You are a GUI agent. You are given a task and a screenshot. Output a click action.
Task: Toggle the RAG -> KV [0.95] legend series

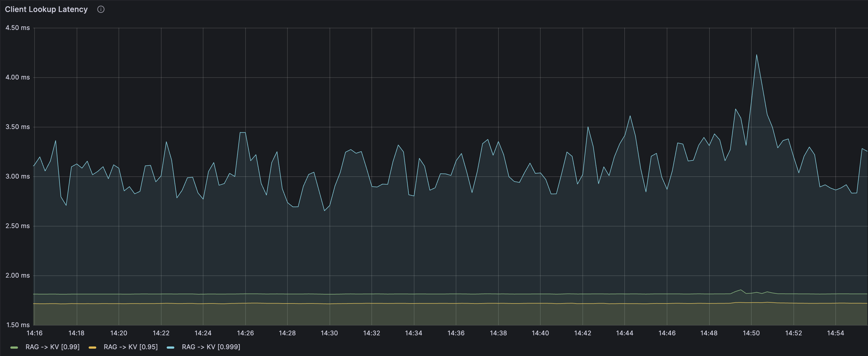131,347
